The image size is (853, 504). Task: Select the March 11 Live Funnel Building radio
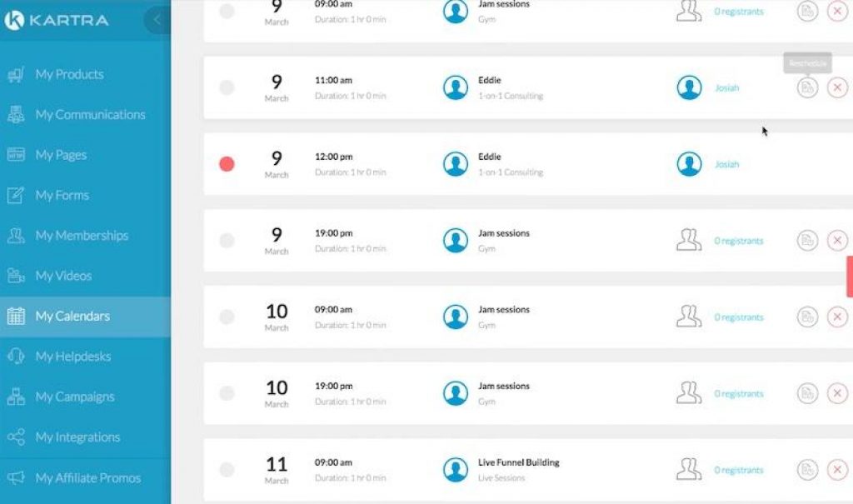pos(227,470)
